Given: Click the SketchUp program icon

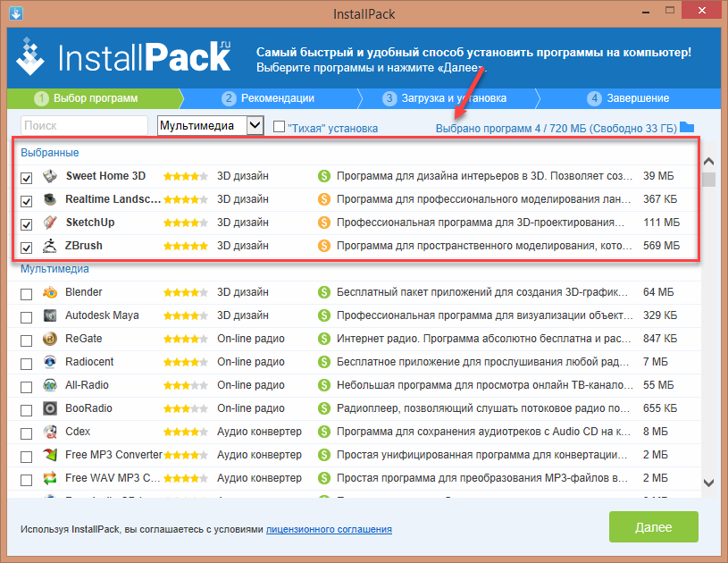Looking at the screenshot, I should (x=51, y=223).
